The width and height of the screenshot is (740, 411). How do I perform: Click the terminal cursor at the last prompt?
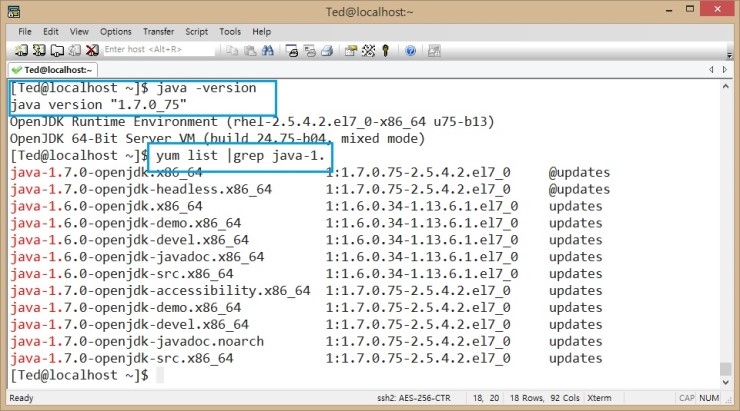tap(160, 376)
